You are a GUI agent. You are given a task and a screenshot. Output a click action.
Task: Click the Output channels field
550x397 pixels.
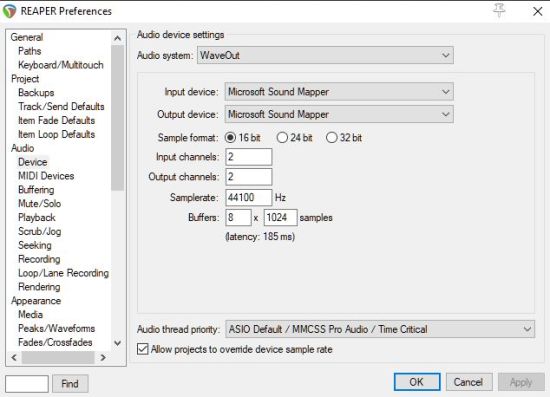[249, 177]
